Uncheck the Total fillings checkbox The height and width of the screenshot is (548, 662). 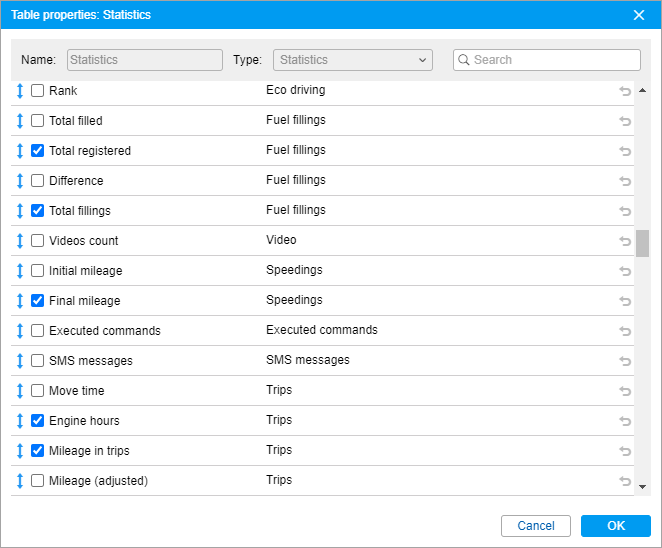(x=38, y=211)
